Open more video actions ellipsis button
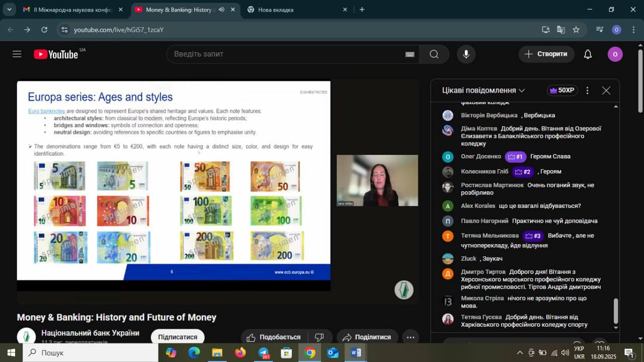Image resolution: width=644 pixels, height=362 pixels. point(411,337)
